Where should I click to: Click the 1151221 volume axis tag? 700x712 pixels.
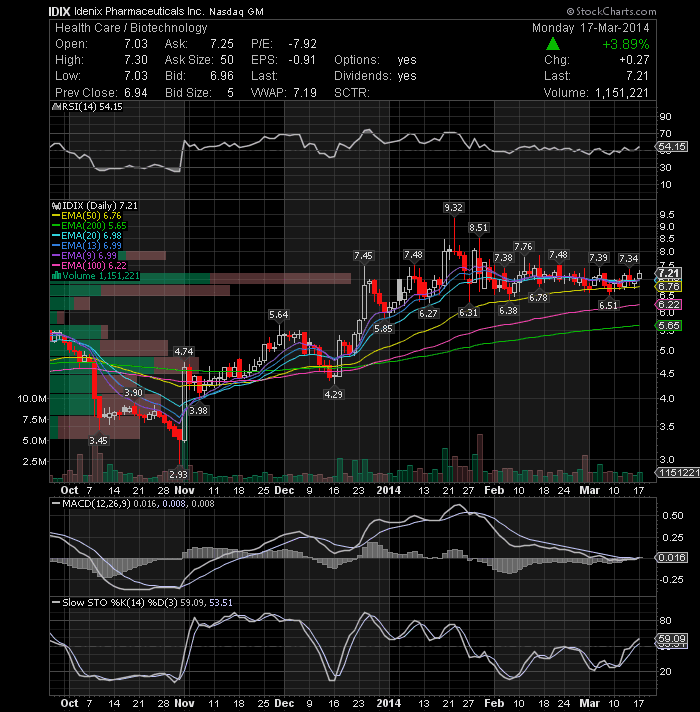[677, 473]
